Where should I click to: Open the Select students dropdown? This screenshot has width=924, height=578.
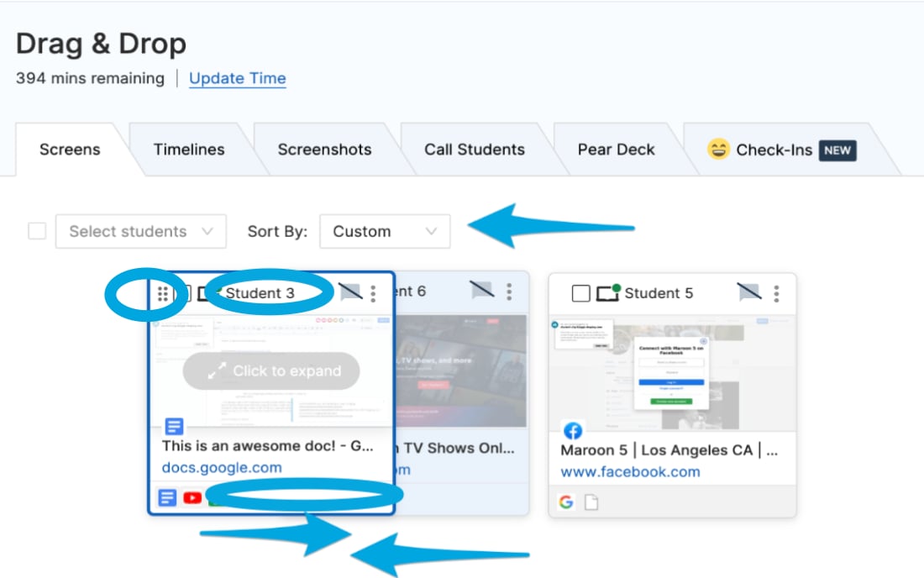pyautogui.click(x=141, y=231)
